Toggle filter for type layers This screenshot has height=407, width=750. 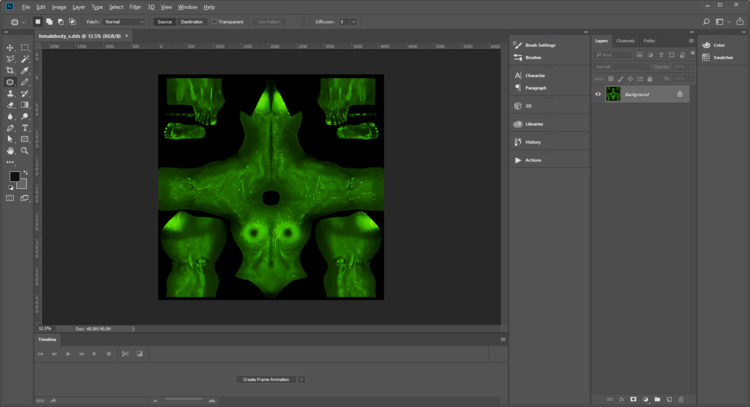pos(661,55)
